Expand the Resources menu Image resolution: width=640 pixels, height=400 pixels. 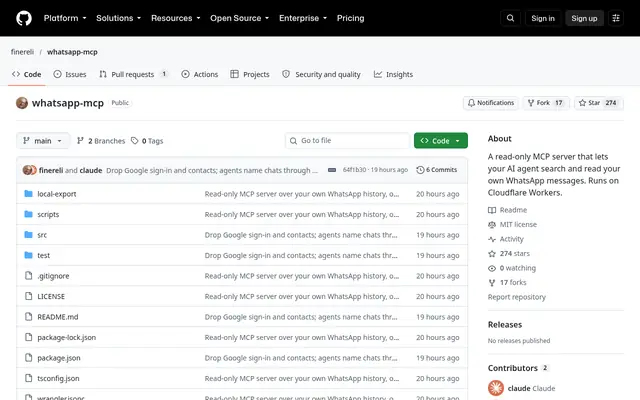(176, 18)
